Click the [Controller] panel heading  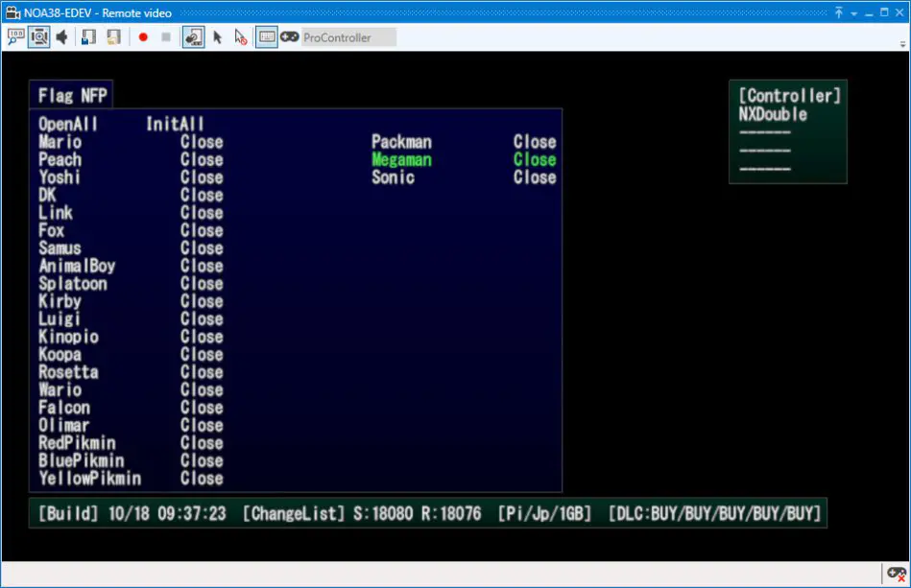[x=790, y=96]
